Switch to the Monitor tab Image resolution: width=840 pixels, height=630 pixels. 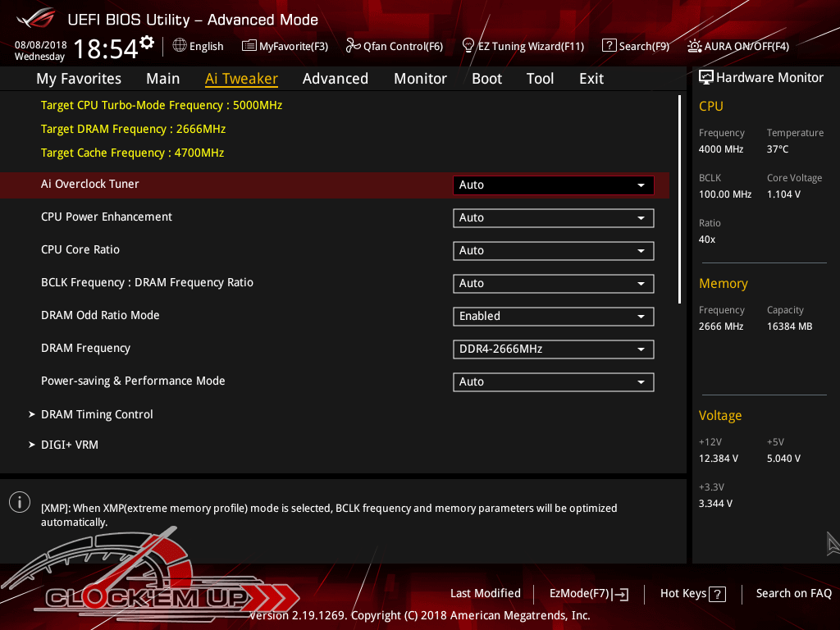(420, 79)
